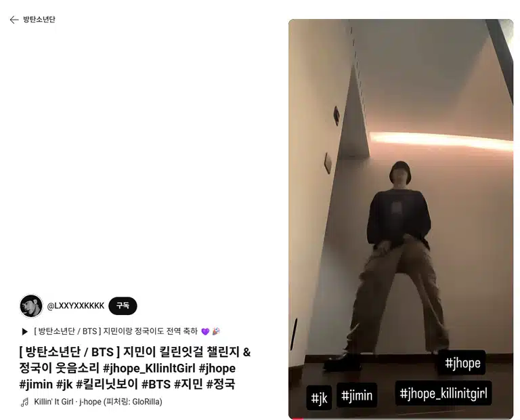The height and width of the screenshot is (420, 520).
Task: Open the Killin' It Girl j-hope sound link
Action: (97, 402)
